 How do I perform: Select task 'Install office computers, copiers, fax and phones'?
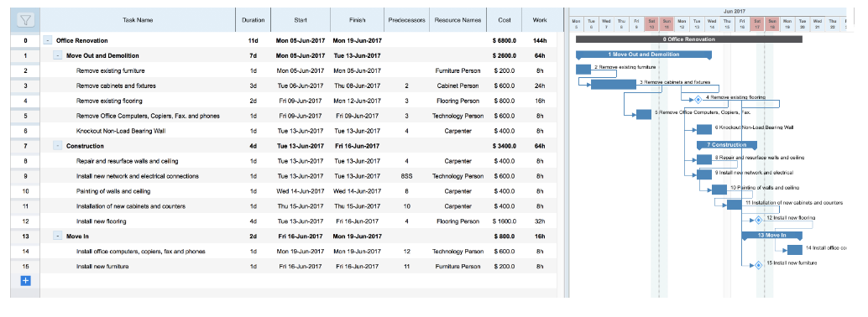140,251
